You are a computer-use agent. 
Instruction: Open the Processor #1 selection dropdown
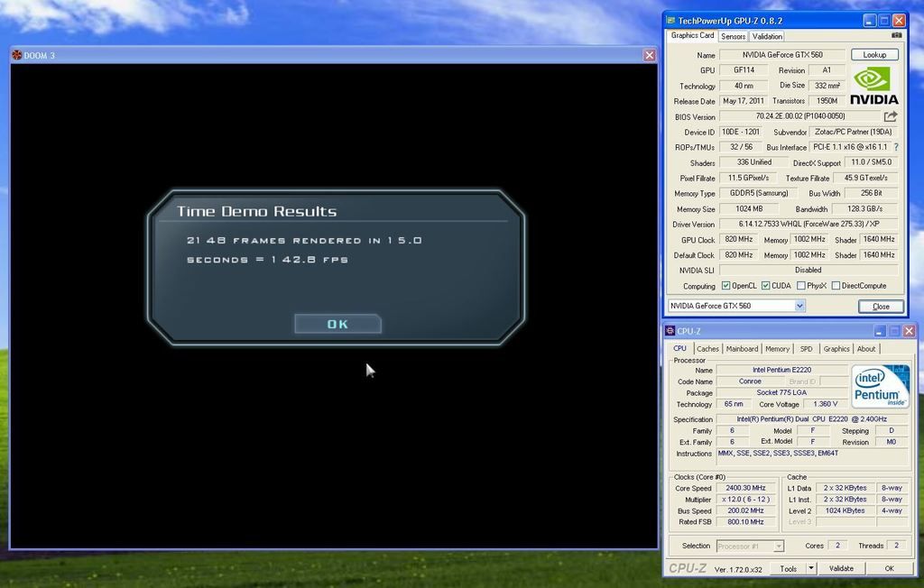[779, 547]
